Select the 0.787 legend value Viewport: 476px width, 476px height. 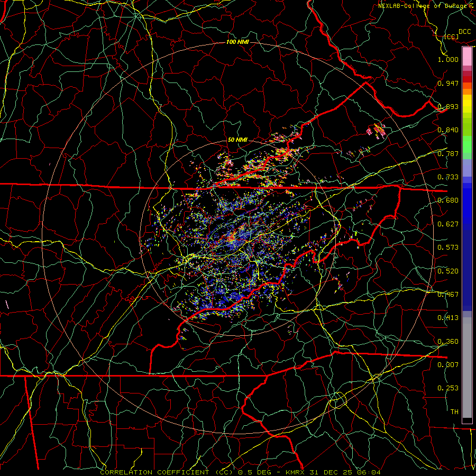(x=448, y=153)
